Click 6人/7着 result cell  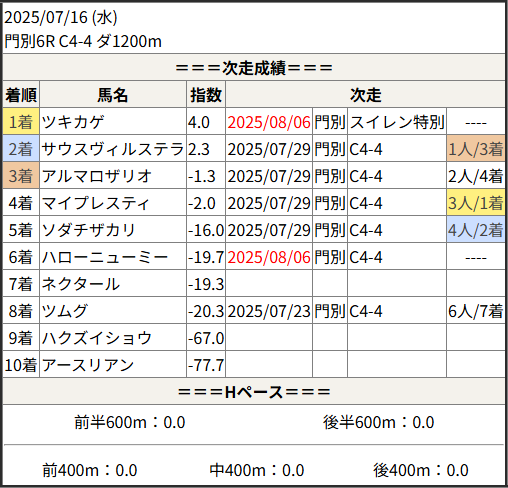coord(476,311)
